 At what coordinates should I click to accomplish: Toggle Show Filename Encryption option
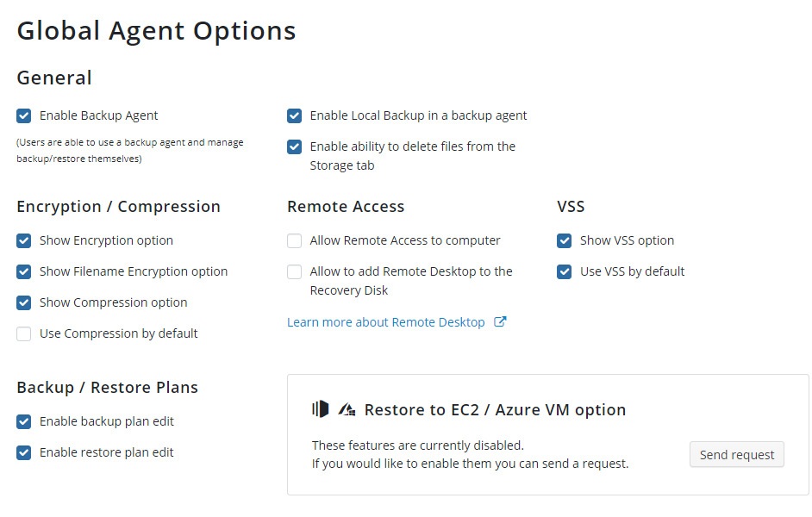[24, 271]
